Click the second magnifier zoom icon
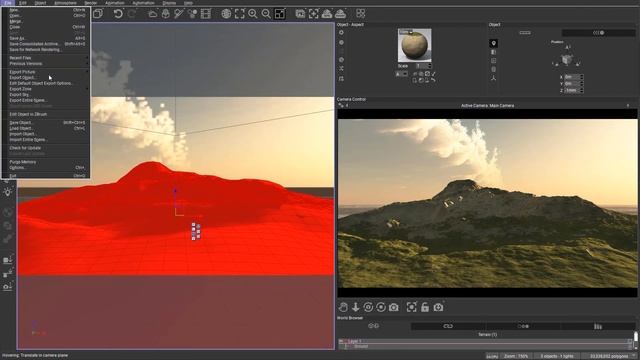Viewport: 640px width, 360px height. [266, 14]
